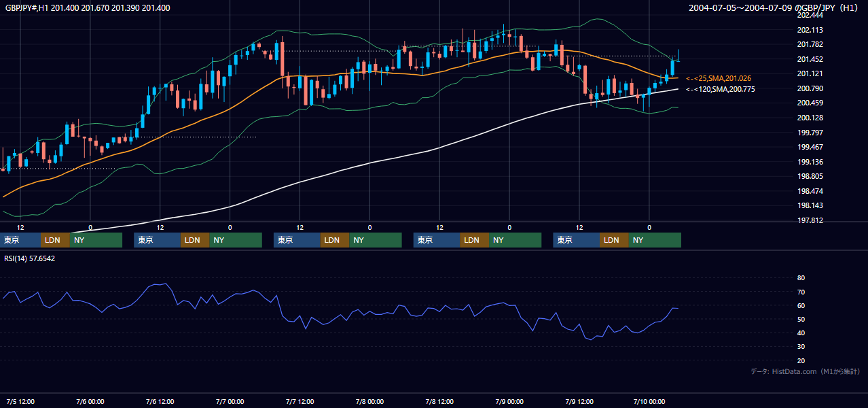Click price axis label 202.444
The width and height of the screenshot is (868, 408).
[810, 15]
